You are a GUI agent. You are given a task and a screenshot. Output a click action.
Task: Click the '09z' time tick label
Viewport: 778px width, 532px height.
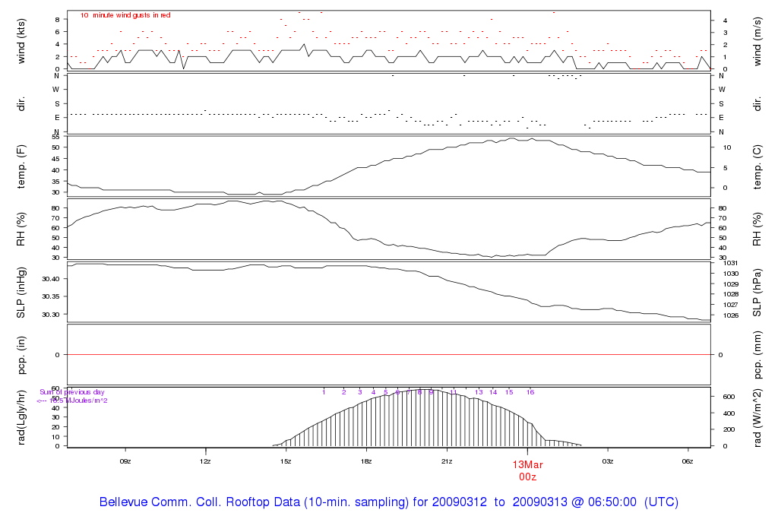coord(125,461)
